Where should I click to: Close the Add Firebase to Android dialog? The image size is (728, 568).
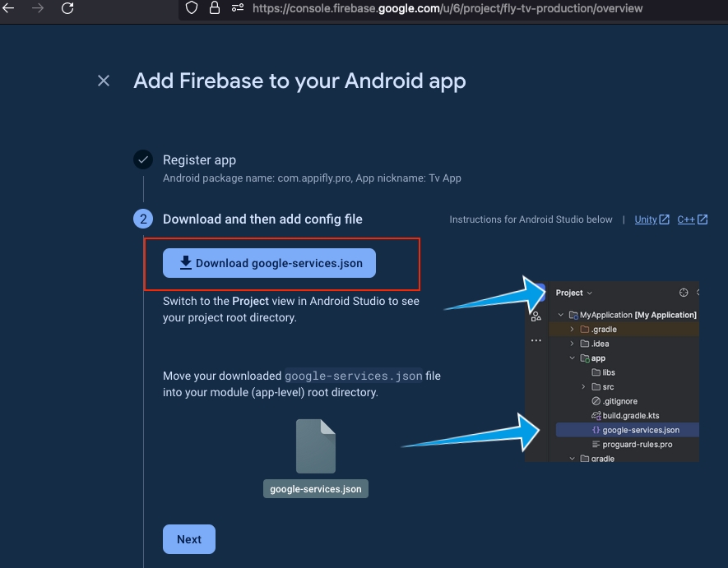tap(104, 81)
